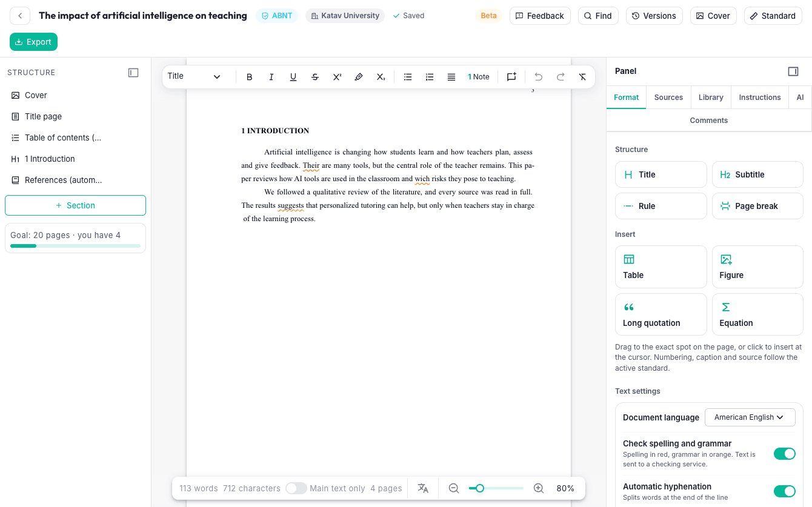Collapse the right Panel

[x=793, y=71]
